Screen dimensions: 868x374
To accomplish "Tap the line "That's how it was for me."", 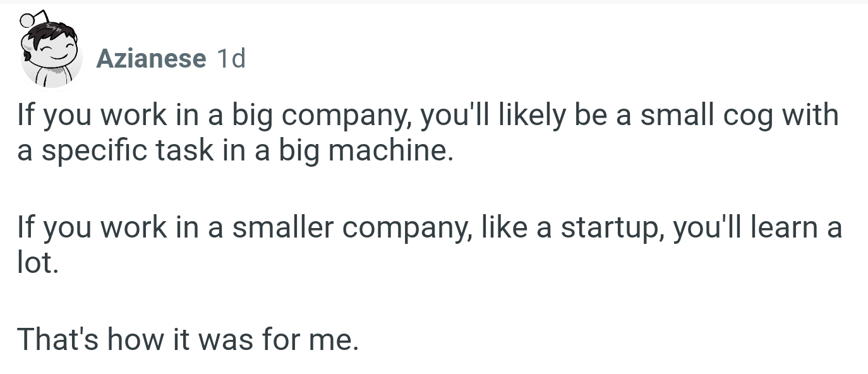I will pyautogui.click(x=188, y=339).
